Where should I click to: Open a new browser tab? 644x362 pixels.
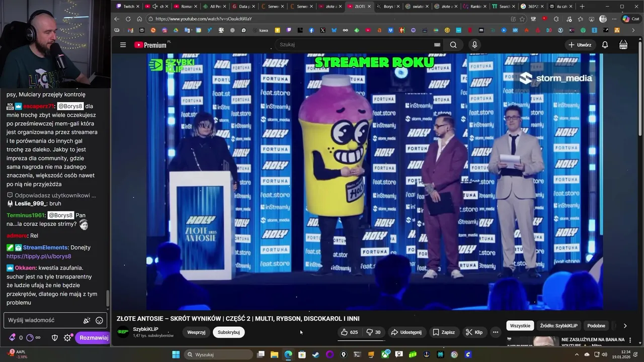[582, 7]
